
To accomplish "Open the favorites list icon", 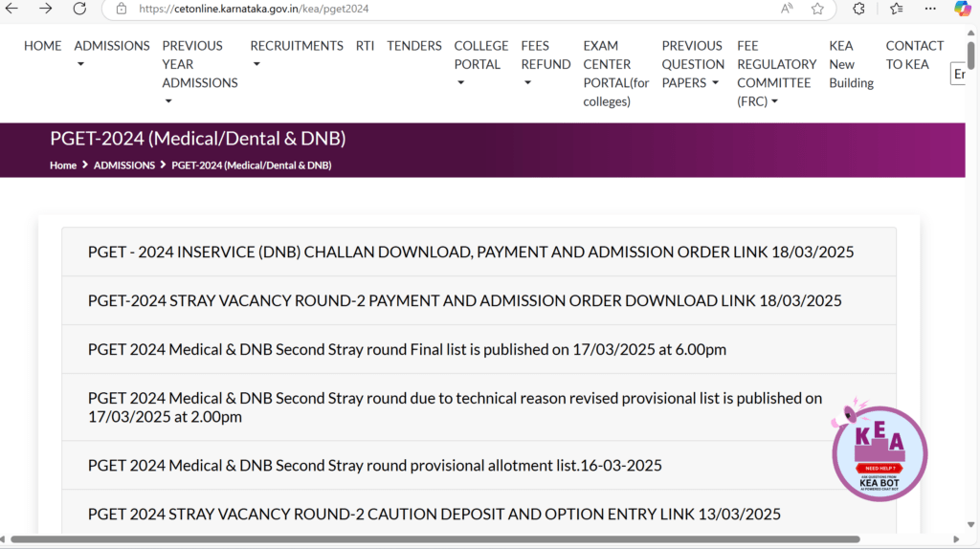I will [x=896, y=9].
